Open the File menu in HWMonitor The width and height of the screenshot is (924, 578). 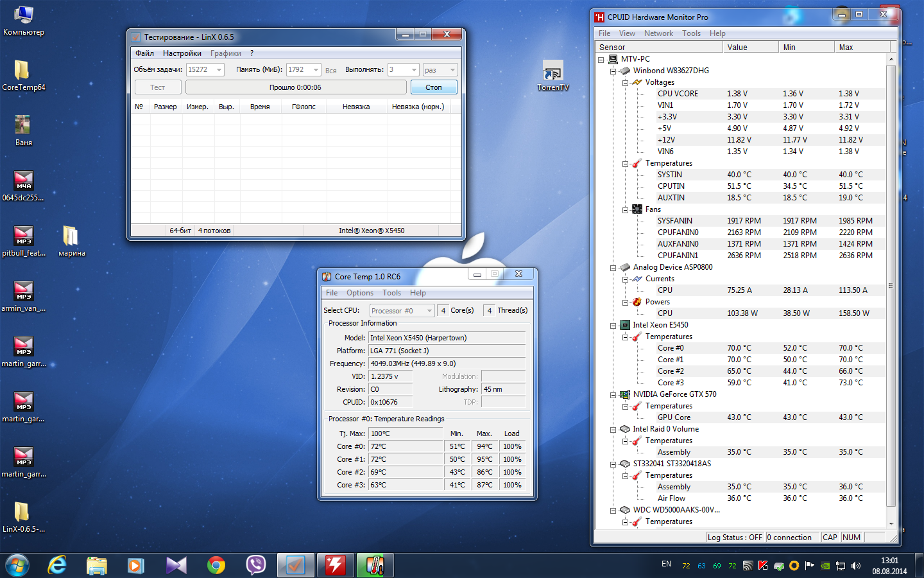[x=604, y=33]
